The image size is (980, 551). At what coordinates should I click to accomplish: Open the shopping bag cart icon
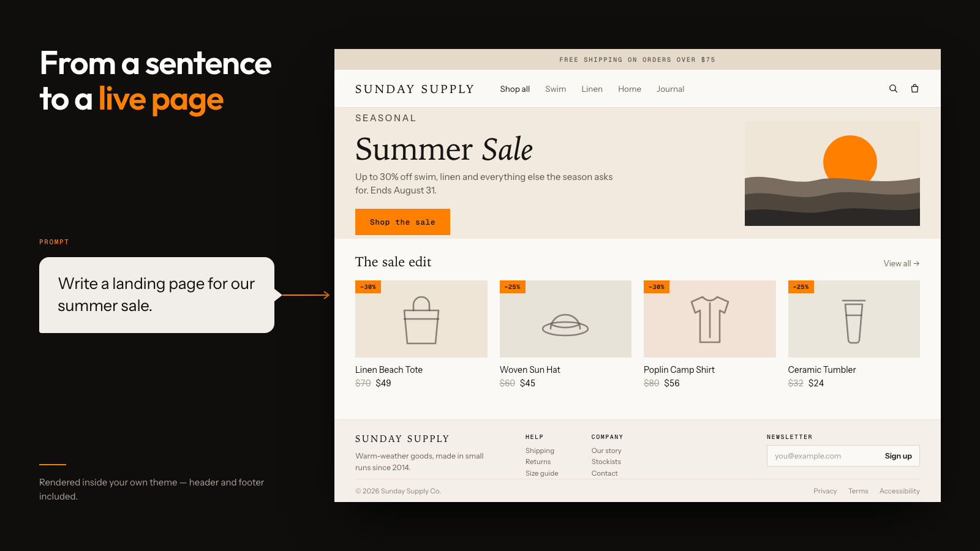tap(914, 89)
